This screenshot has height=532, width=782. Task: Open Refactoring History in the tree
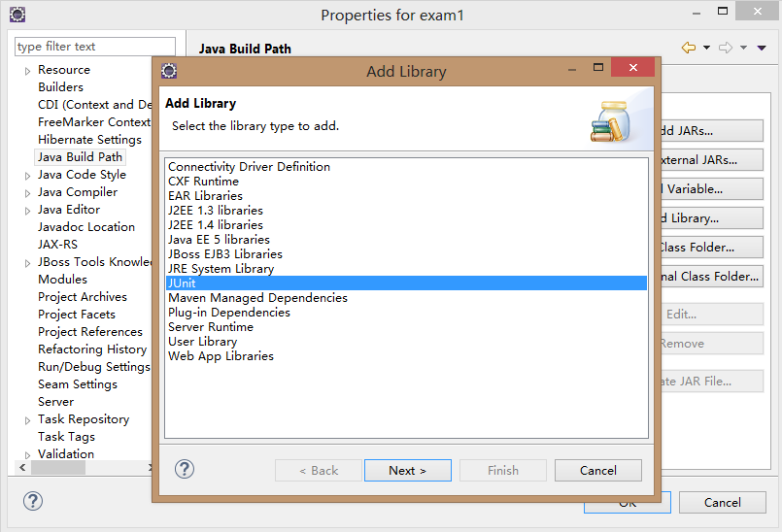[x=92, y=349]
